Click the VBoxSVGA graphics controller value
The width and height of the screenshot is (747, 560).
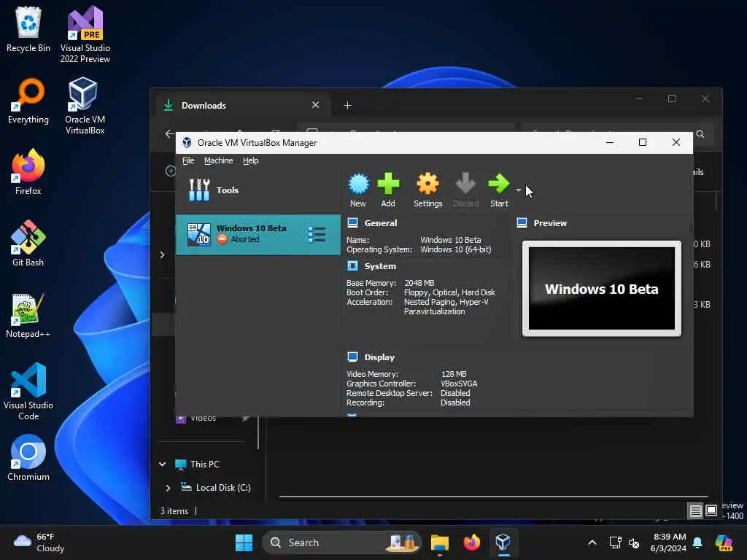coord(459,384)
